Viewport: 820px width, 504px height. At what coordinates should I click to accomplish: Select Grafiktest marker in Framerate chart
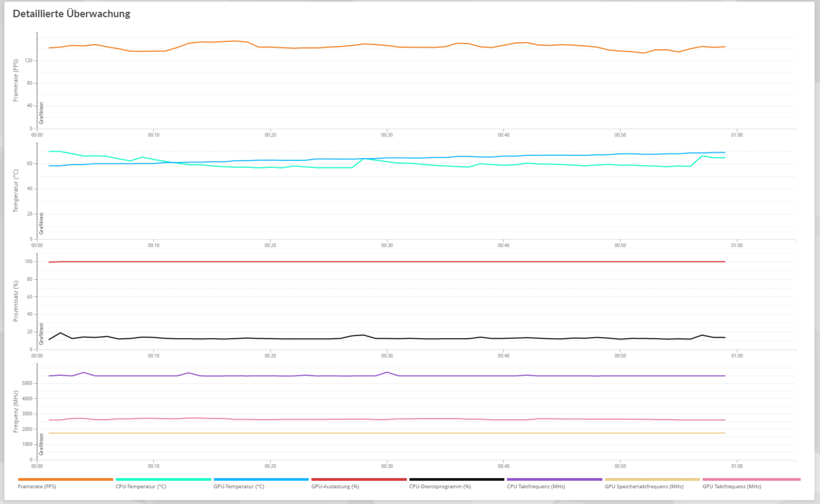click(41, 113)
